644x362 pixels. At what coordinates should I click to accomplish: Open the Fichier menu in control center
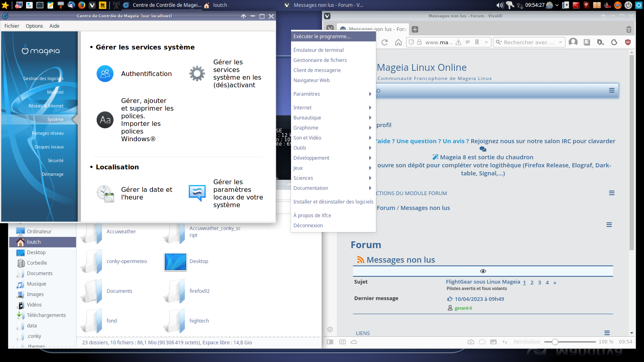pos(12,26)
